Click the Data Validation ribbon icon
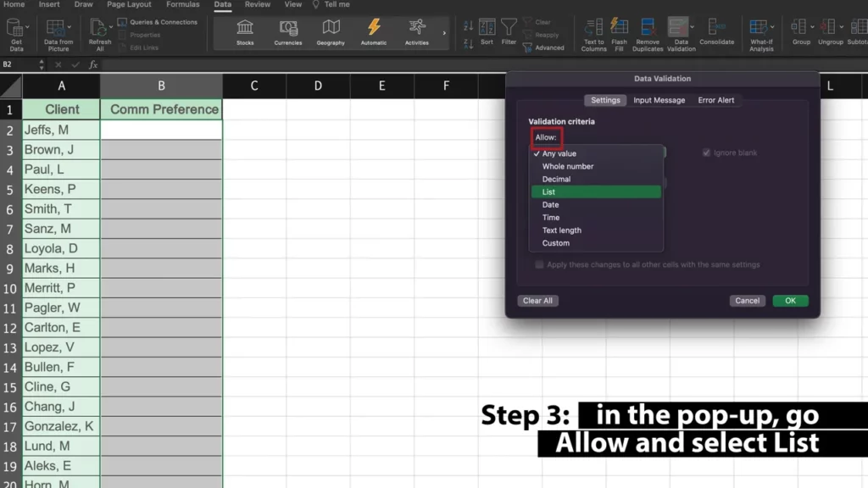This screenshot has height=488, width=868. (x=677, y=27)
